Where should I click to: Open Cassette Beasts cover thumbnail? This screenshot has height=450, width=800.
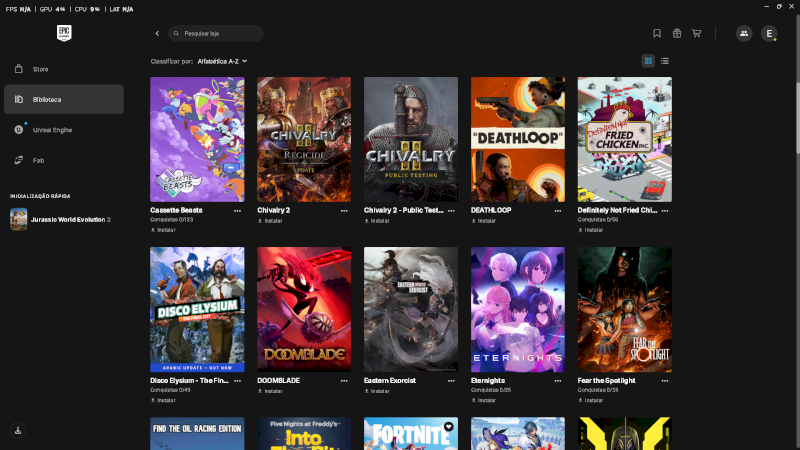pos(197,139)
